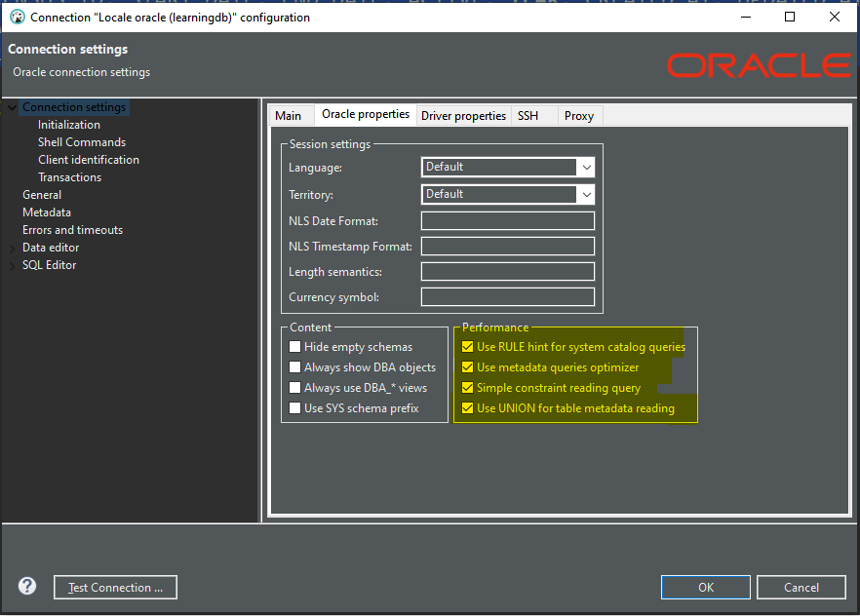
Task: Open Transactions settings page
Action: (69, 177)
